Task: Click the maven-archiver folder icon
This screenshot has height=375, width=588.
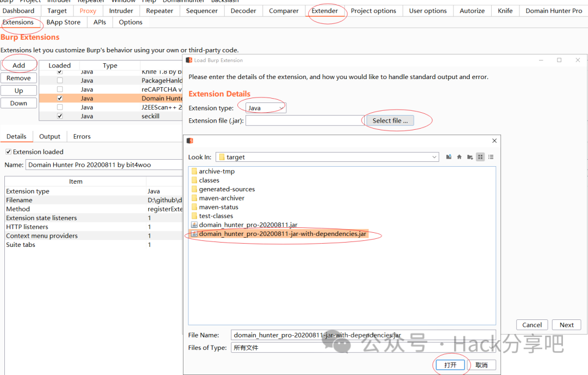Action: [194, 198]
